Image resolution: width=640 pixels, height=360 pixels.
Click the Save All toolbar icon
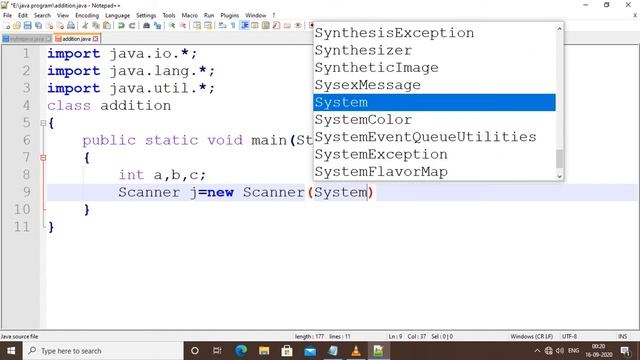[x=38, y=25]
